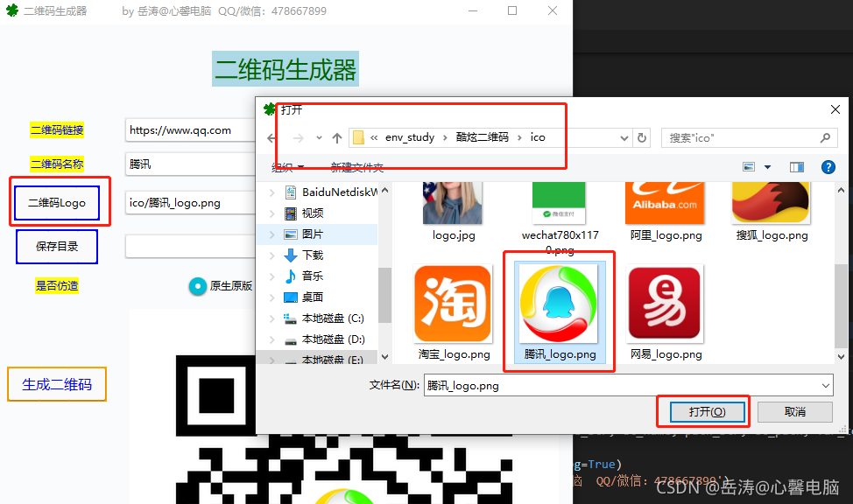Expand the 图片 tree node
853x504 pixels.
[x=272, y=234]
